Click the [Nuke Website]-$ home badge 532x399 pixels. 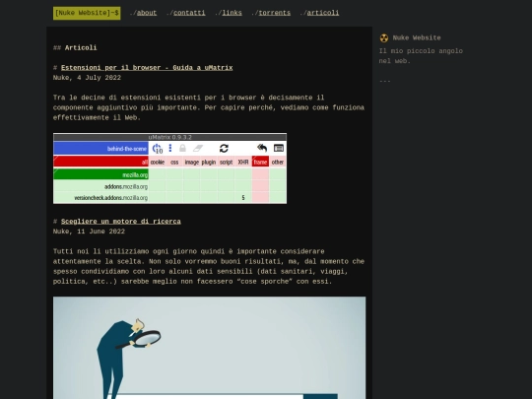click(x=87, y=13)
